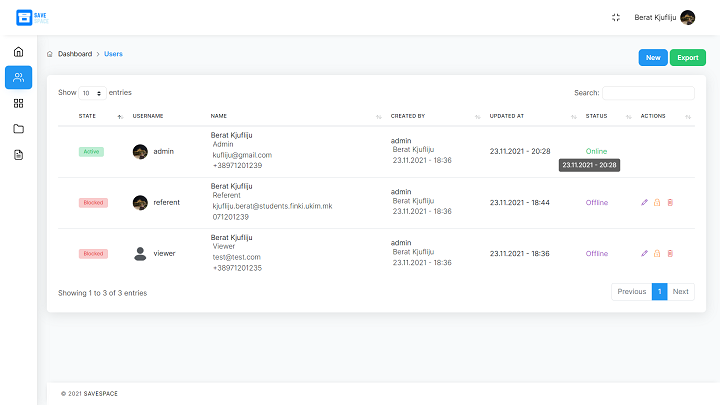
Task: Click the green Export button
Action: coord(687,58)
